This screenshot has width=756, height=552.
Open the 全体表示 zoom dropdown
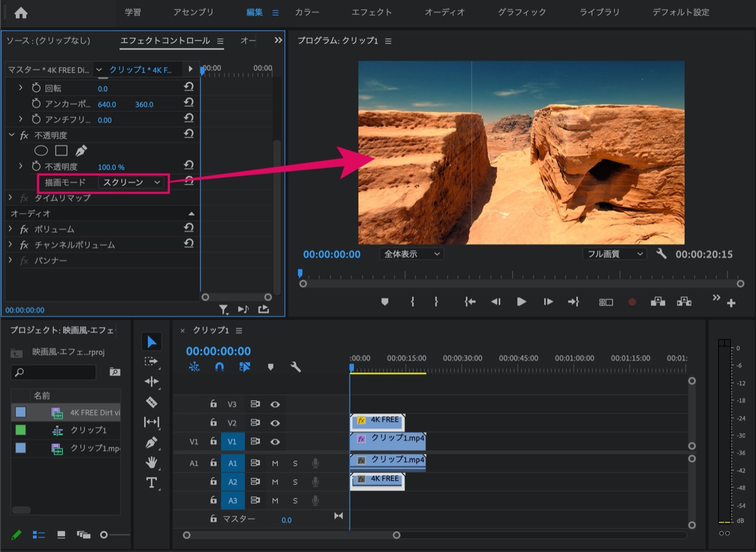point(411,254)
